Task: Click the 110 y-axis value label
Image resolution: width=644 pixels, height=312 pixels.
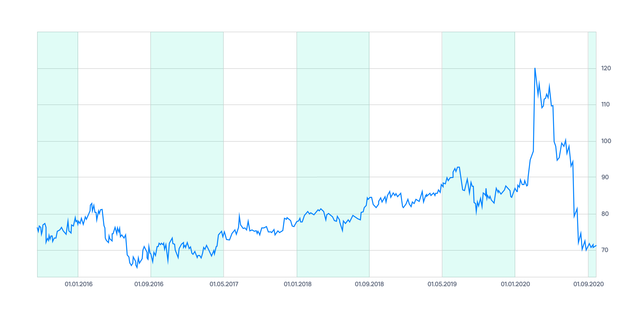Action: coord(605,104)
